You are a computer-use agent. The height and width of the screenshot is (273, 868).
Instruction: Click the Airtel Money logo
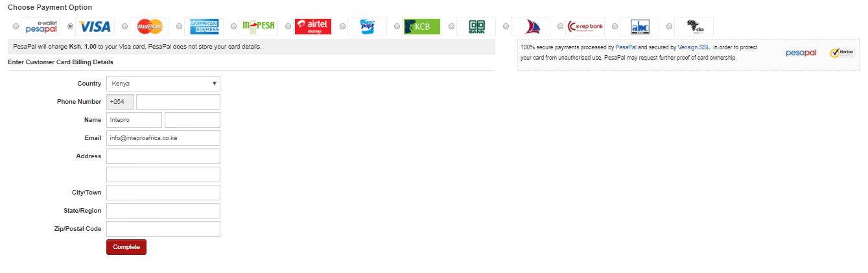click(x=313, y=27)
